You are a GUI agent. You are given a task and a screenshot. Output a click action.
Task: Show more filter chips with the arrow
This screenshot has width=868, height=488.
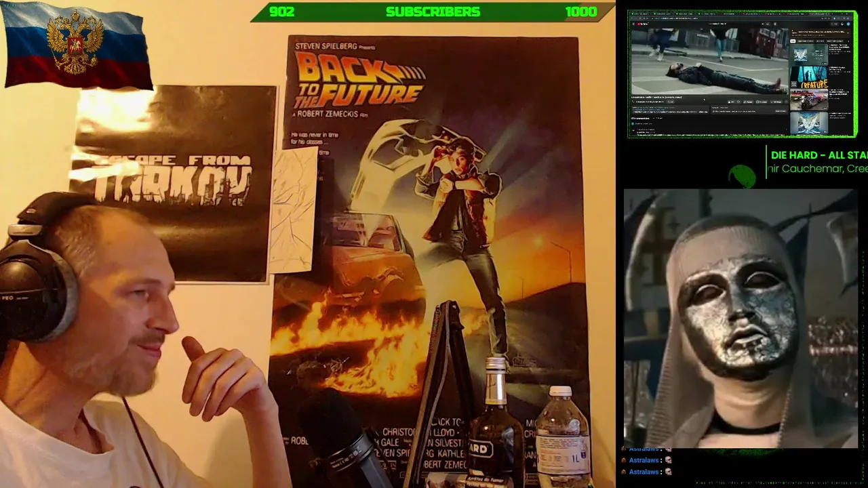(848, 41)
